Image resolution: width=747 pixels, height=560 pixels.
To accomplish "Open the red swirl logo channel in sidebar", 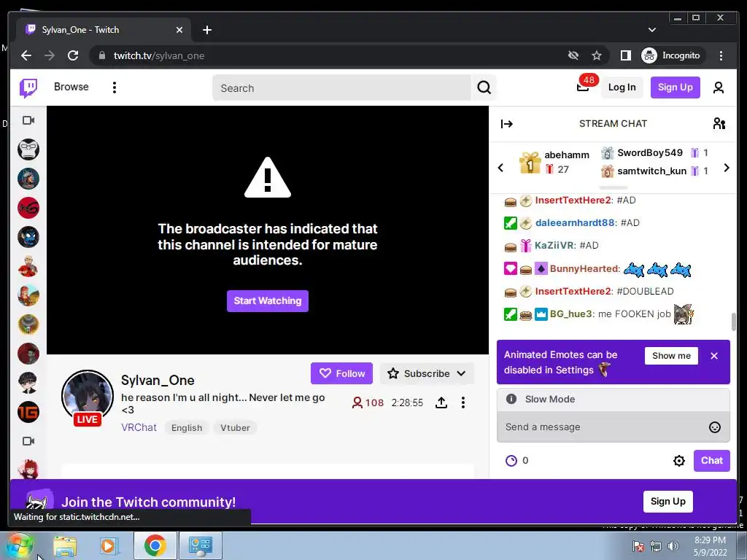I will (x=28, y=208).
